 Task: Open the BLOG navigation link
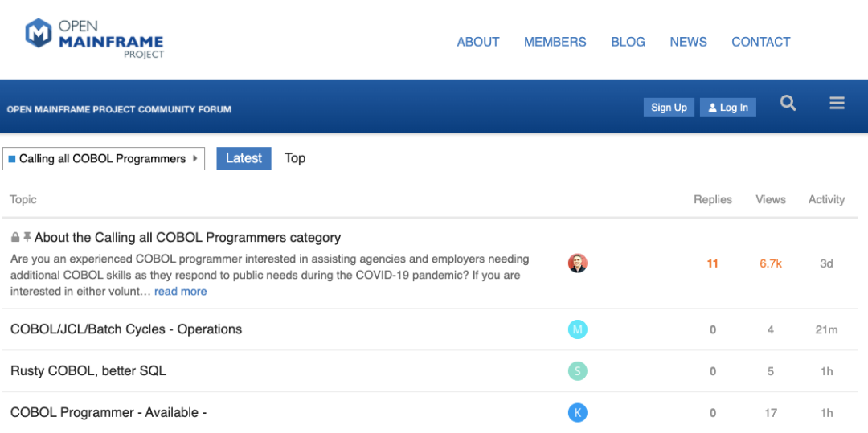[628, 42]
